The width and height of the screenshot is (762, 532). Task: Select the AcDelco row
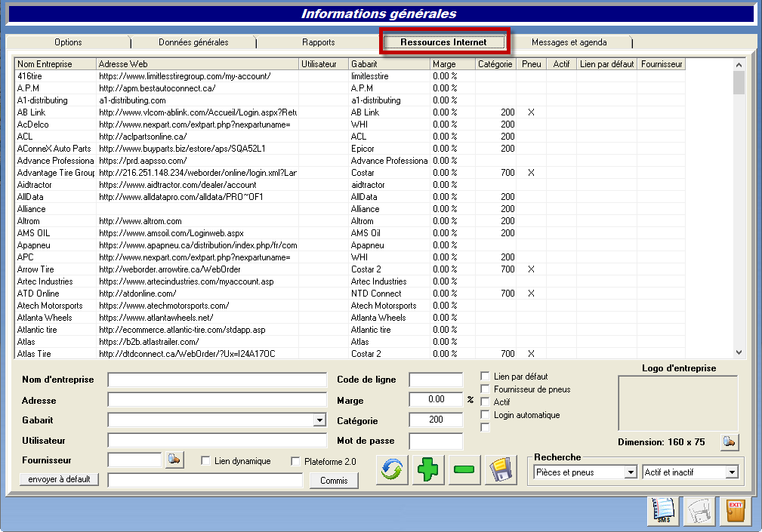pyautogui.click(x=350, y=125)
